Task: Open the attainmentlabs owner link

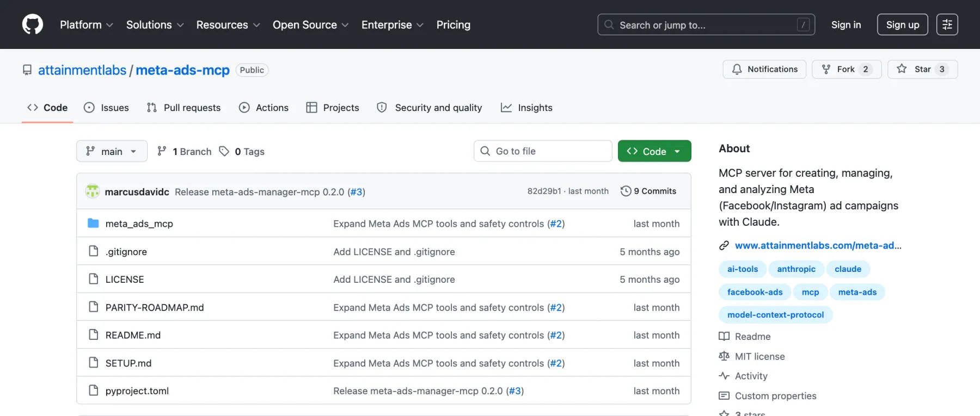Action: (x=82, y=70)
